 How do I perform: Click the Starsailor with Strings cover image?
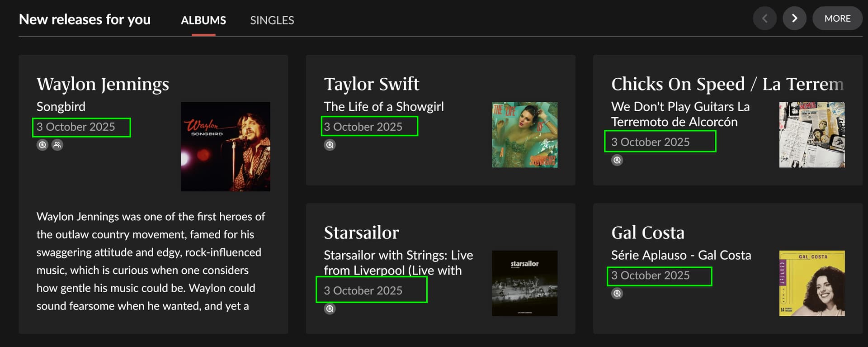524,283
